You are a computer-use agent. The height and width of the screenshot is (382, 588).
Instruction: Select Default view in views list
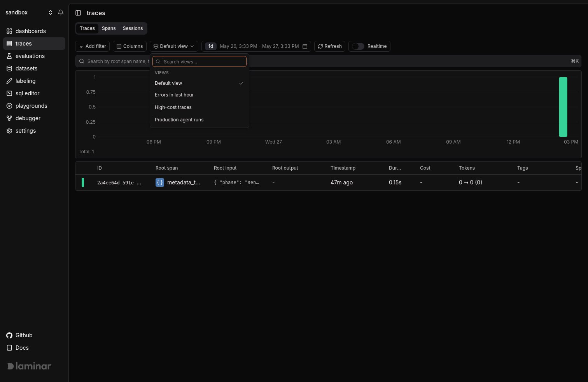pyautogui.click(x=199, y=83)
